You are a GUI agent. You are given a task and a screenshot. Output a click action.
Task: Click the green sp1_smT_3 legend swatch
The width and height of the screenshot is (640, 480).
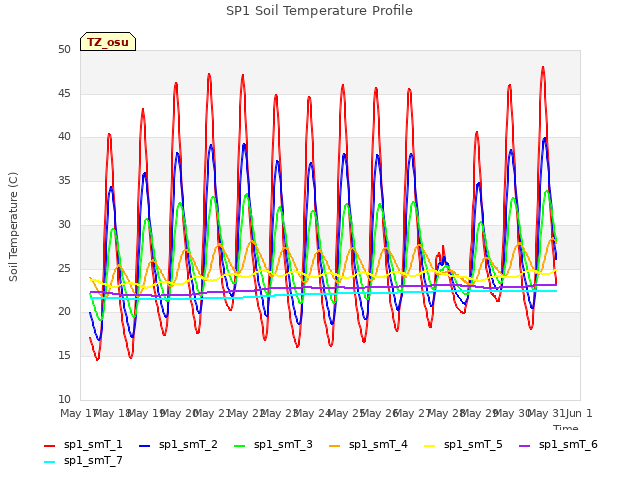tap(240, 446)
